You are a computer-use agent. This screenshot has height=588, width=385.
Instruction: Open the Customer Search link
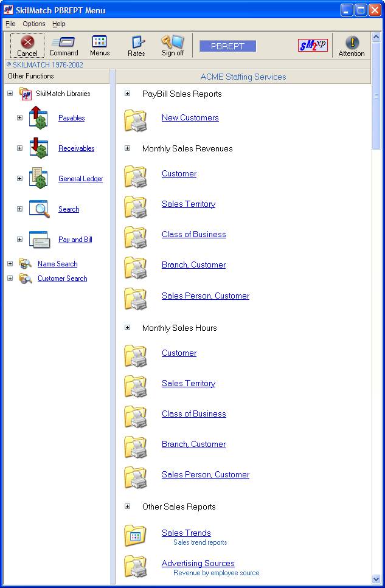pos(62,278)
